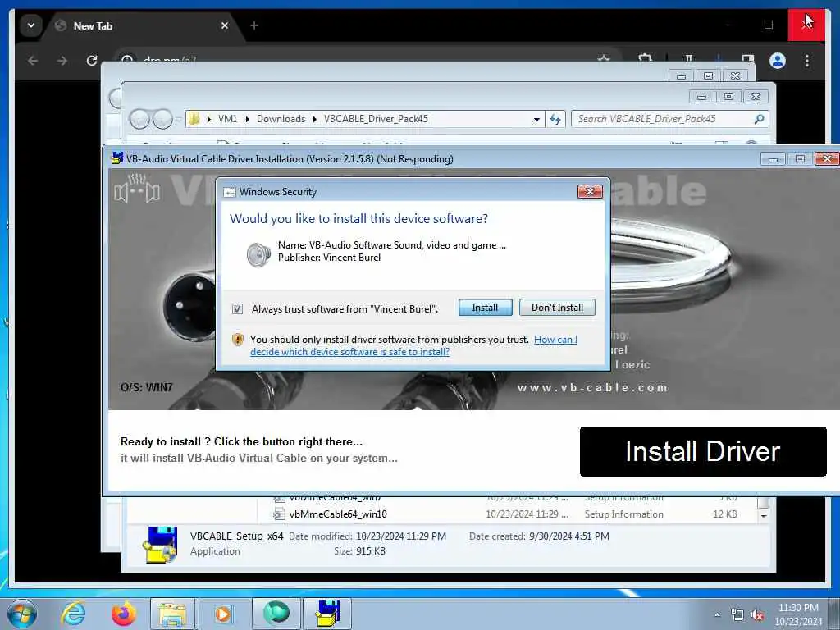Click muted volume icon in tray
The width and height of the screenshot is (840, 630).
pos(757,615)
